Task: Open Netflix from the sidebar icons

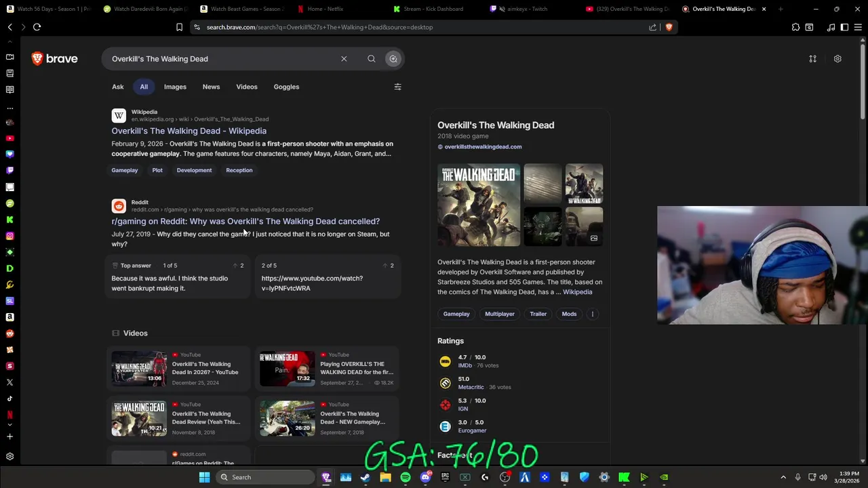Action: [x=9, y=415]
